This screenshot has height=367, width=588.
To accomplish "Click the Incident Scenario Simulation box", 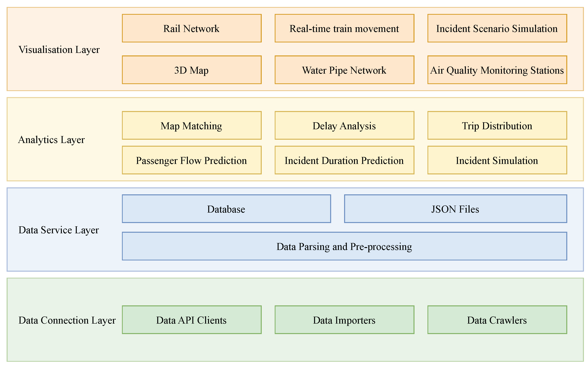I will [x=497, y=28].
